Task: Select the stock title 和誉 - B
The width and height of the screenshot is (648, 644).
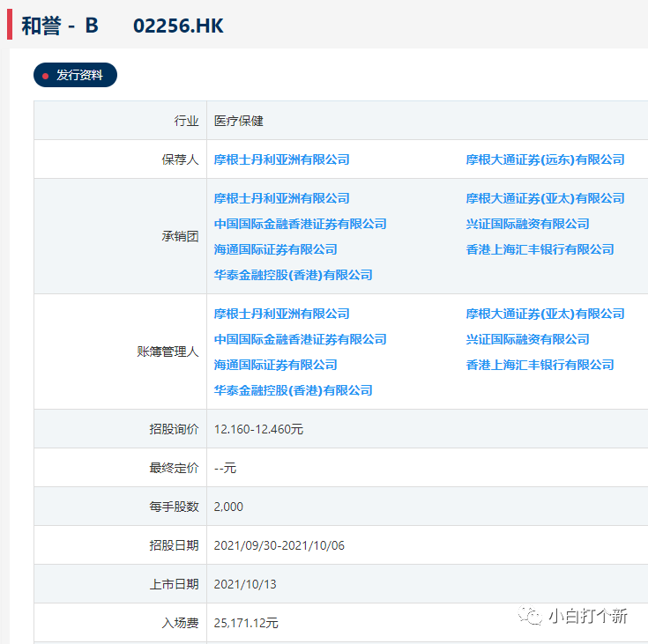Action: pyautogui.click(x=60, y=26)
